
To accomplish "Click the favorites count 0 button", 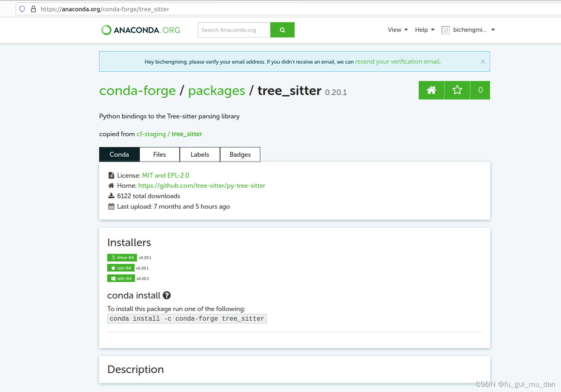I will (x=480, y=90).
